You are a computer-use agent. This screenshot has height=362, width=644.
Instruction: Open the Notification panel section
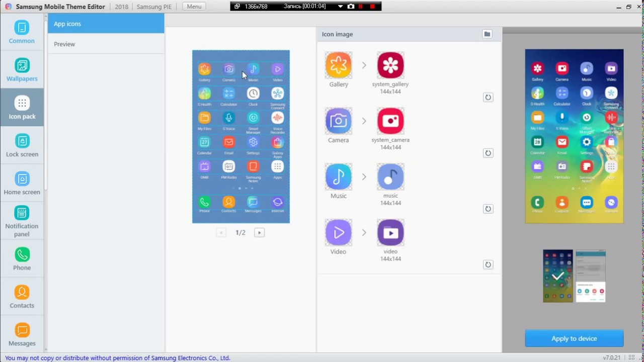coord(22,221)
